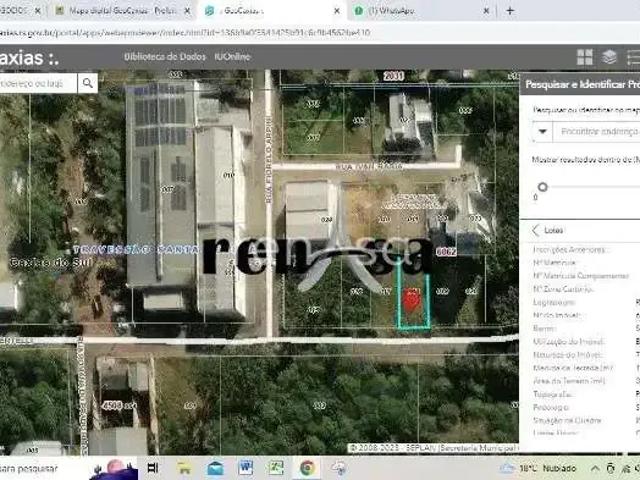The height and width of the screenshot is (480, 640).
Task: Click the Logradouro label in Lotes panel
Action: [x=554, y=302]
